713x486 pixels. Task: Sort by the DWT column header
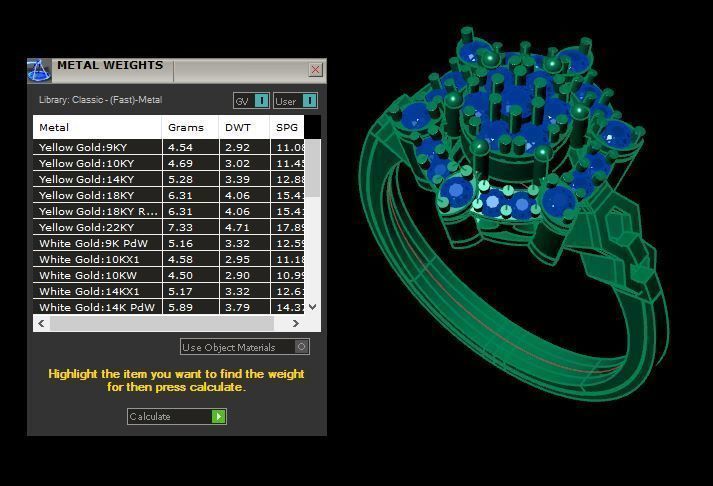[x=244, y=127]
